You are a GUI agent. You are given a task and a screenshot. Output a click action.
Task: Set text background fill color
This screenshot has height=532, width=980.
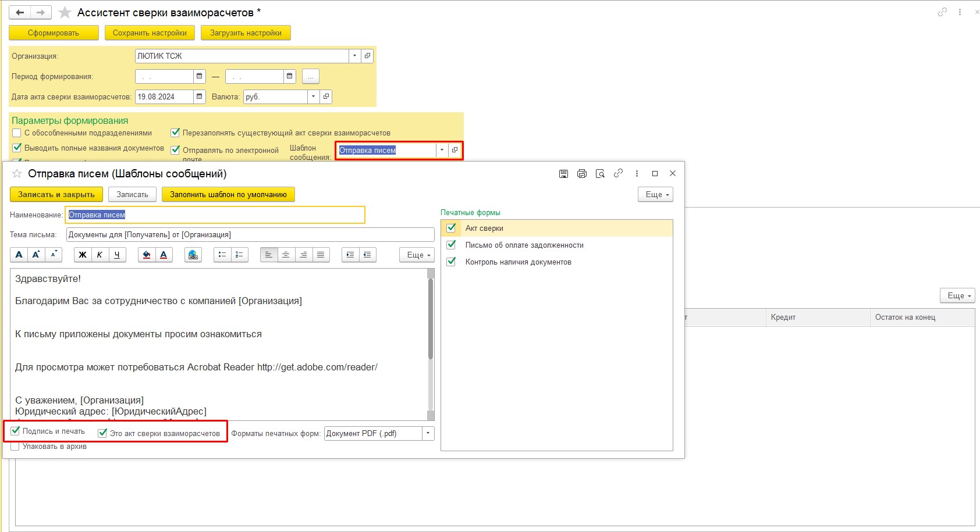[x=147, y=255]
